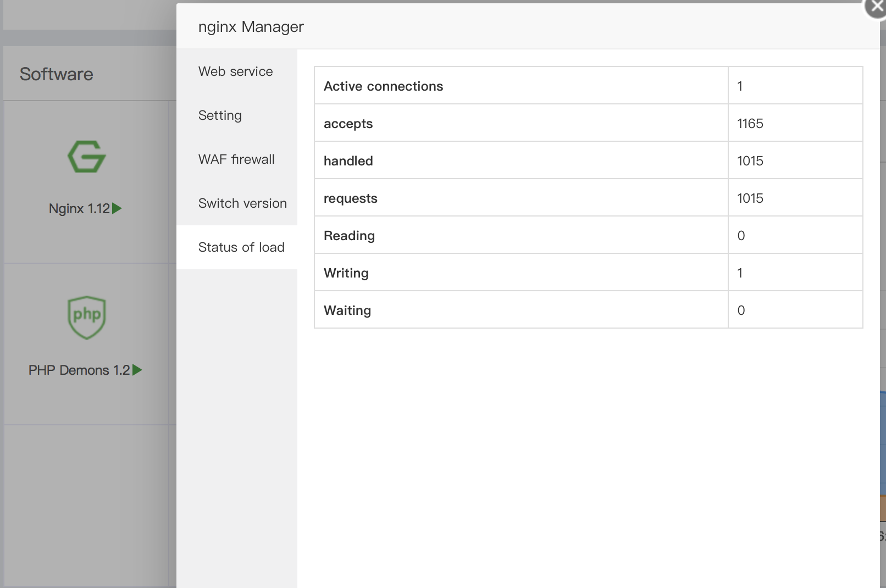
Task: Click the Writing value 1
Action: (x=740, y=273)
